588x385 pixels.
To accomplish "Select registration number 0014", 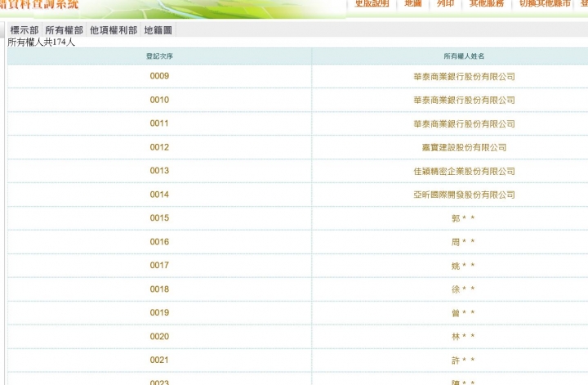I will pos(159,195).
